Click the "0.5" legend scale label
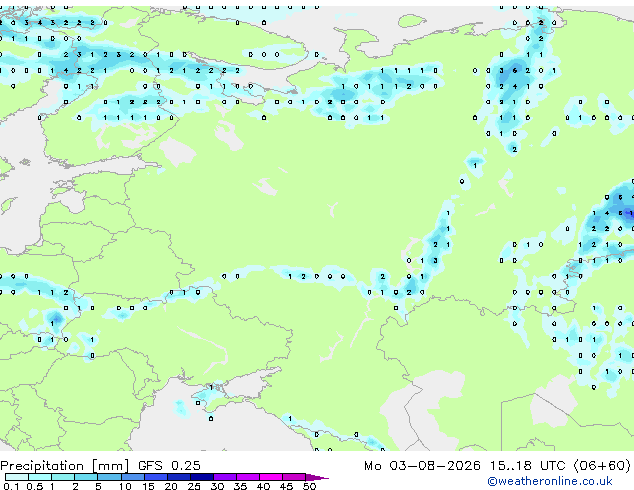This screenshot has width=634, height=490. pyautogui.click(x=35, y=486)
